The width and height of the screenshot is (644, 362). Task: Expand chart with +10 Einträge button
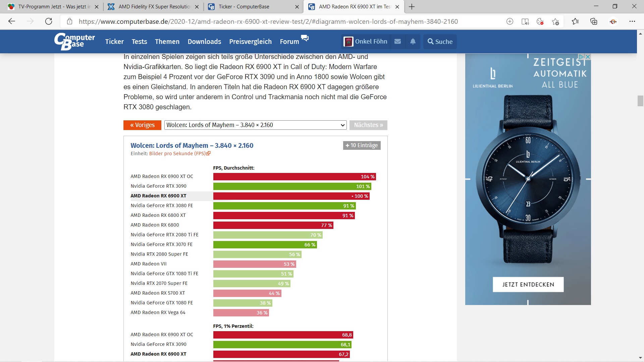click(x=362, y=145)
